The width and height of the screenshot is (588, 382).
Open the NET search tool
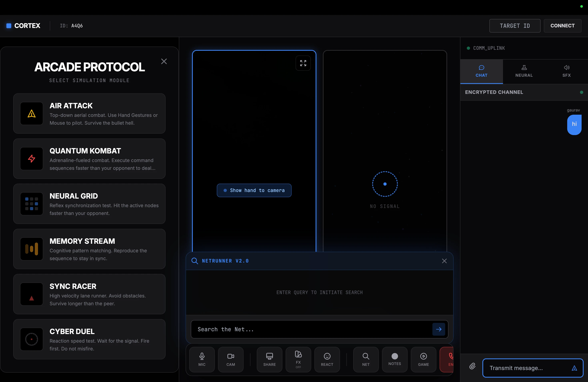pos(366,359)
